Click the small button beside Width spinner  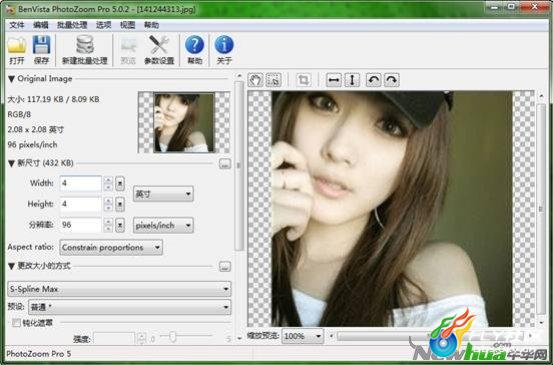coord(120,183)
